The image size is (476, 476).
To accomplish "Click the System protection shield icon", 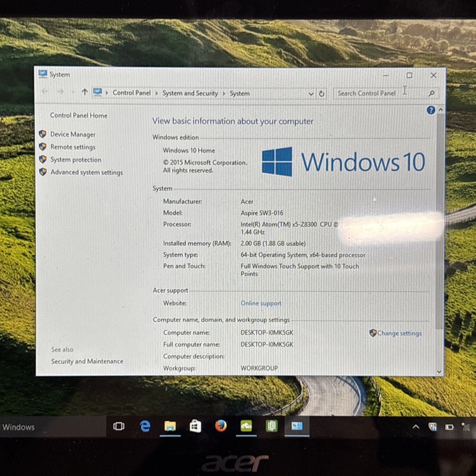I will pyautogui.click(x=43, y=159).
